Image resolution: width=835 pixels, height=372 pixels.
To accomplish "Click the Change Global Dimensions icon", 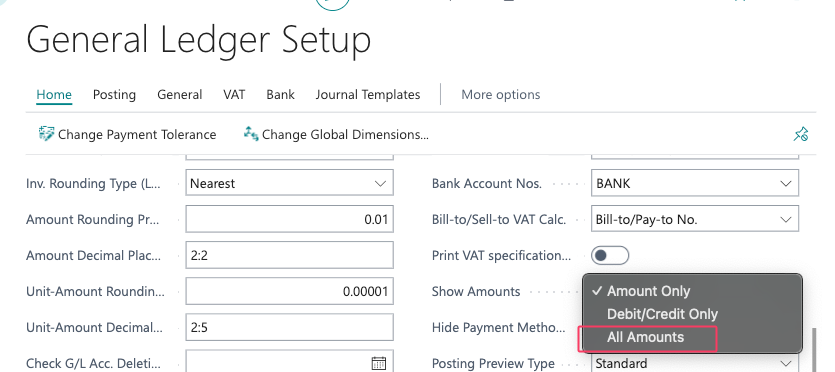I will pos(251,134).
